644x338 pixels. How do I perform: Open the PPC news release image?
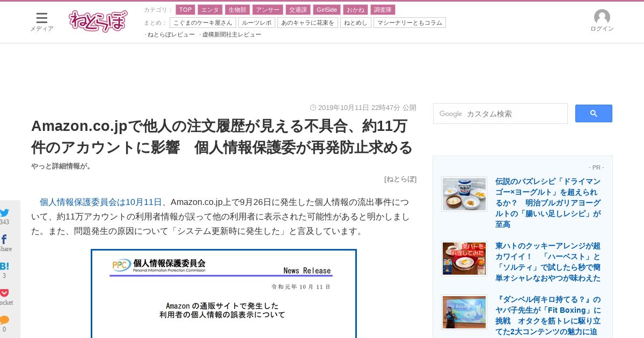(x=224, y=293)
